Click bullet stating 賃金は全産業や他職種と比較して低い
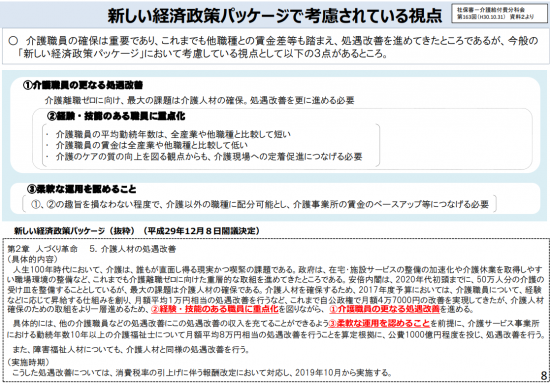The width and height of the screenshot is (550, 385). coord(147,145)
